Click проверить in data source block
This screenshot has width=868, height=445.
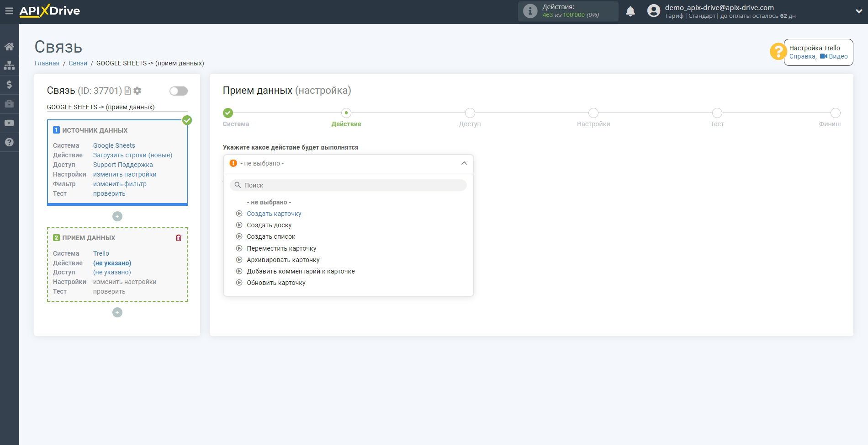pos(109,193)
